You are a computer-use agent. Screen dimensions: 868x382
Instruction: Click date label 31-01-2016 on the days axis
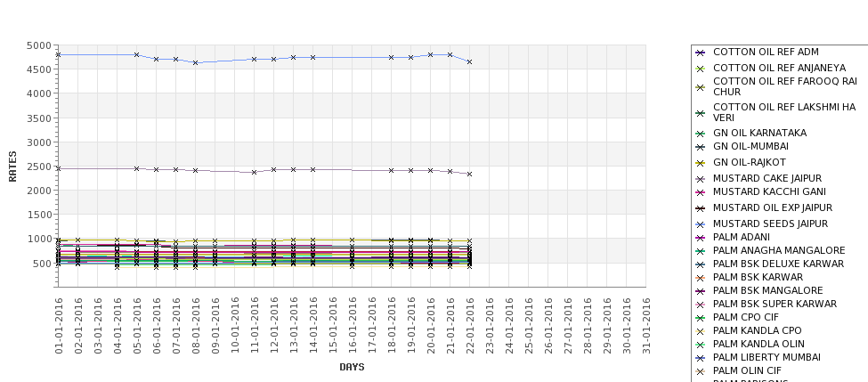646,326
